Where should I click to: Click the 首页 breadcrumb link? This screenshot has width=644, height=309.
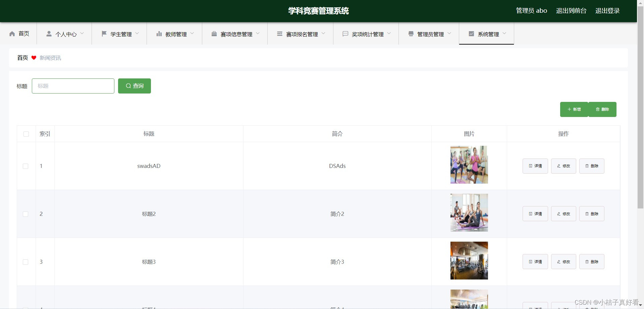[22, 58]
